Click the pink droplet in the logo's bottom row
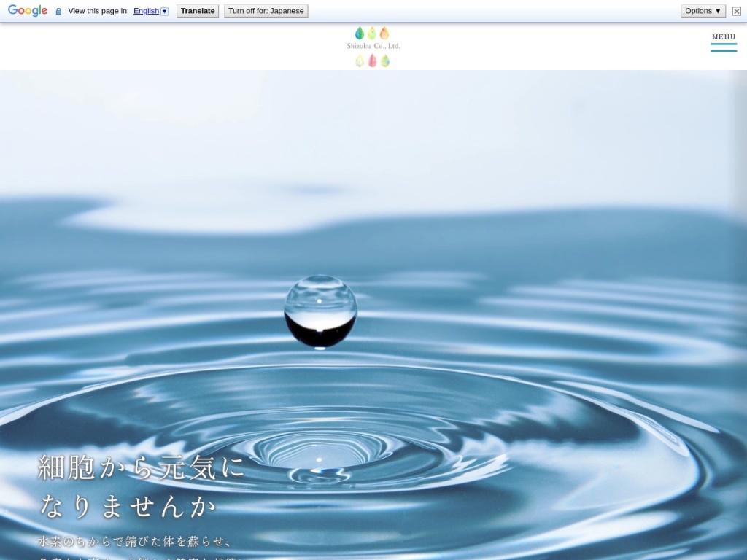The image size is (747, 560). tap(372, 61)
